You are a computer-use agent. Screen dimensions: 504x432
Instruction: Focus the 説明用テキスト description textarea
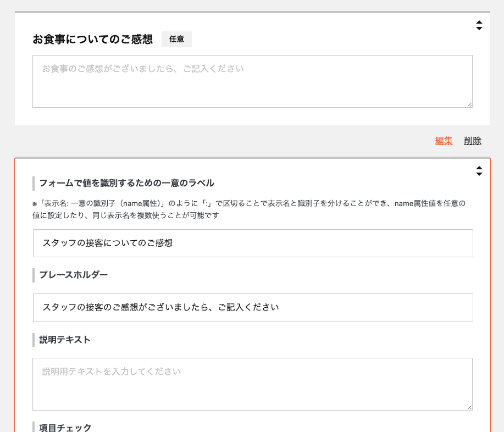tap(252, 384)
